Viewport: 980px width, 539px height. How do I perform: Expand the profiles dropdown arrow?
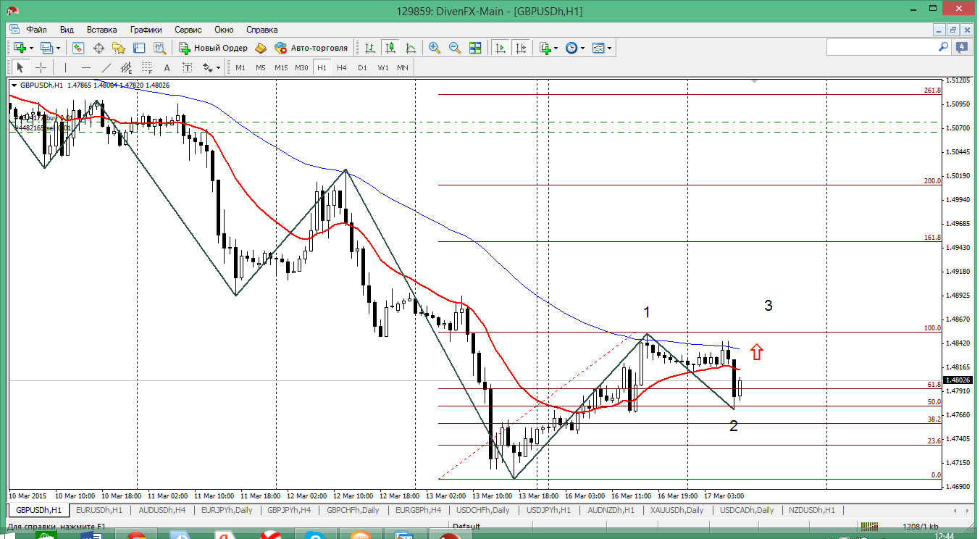pyautogui.click(x=59, y=48)
